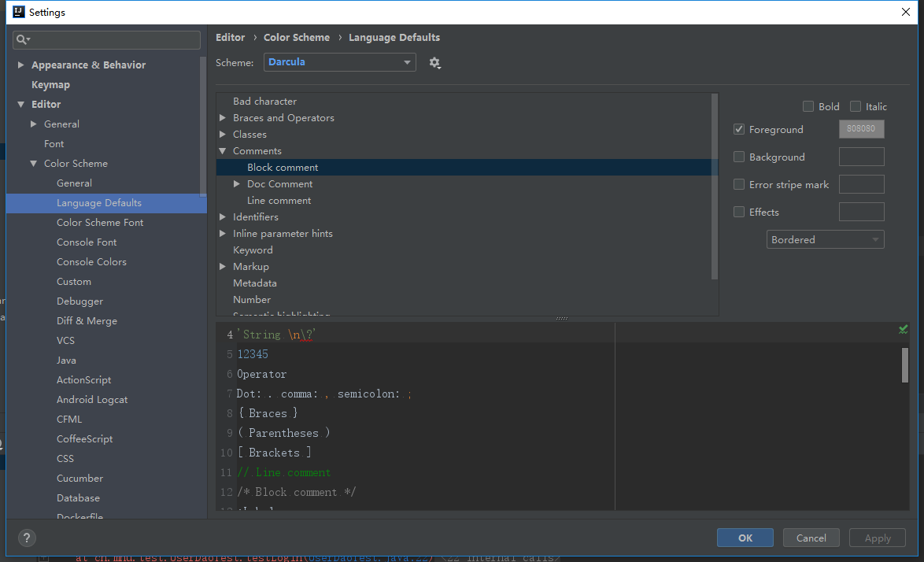Expand the Classes group
Screen dimensions: 924x562
[x=223, y=135]
